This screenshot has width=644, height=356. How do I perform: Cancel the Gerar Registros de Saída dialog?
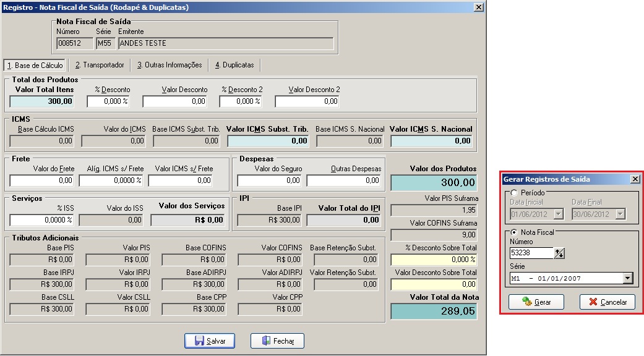click(x=607, y=302)
